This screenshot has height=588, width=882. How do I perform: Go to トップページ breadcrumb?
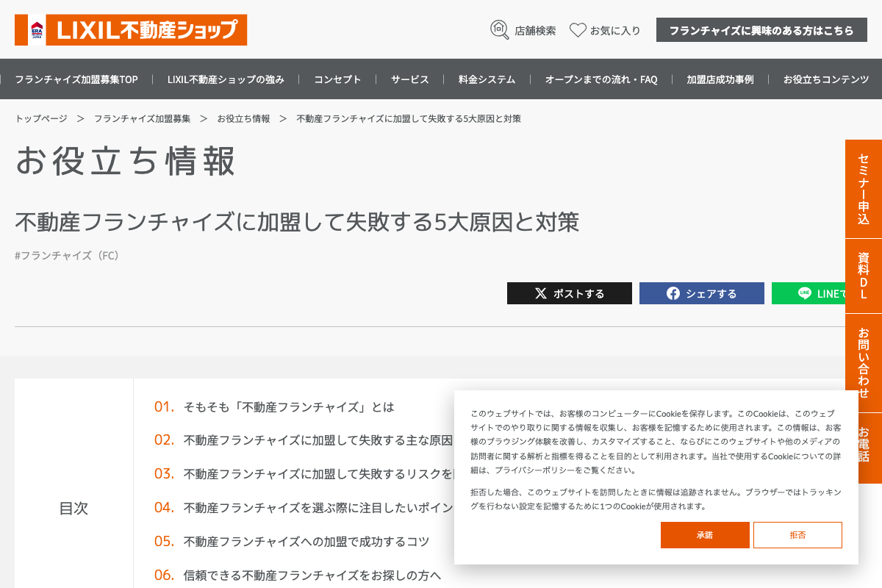pyautogui.click(x=41, y=118)
